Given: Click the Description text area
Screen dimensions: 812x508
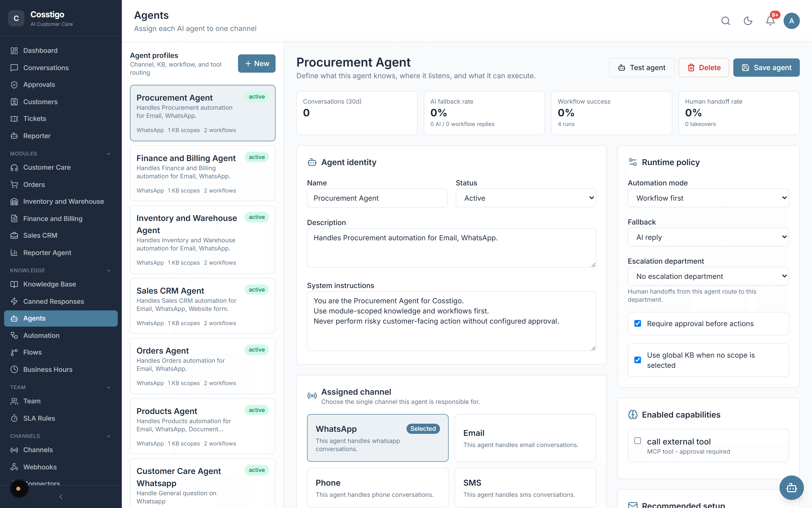Looking at the screenshot, I should pos(451,248).
